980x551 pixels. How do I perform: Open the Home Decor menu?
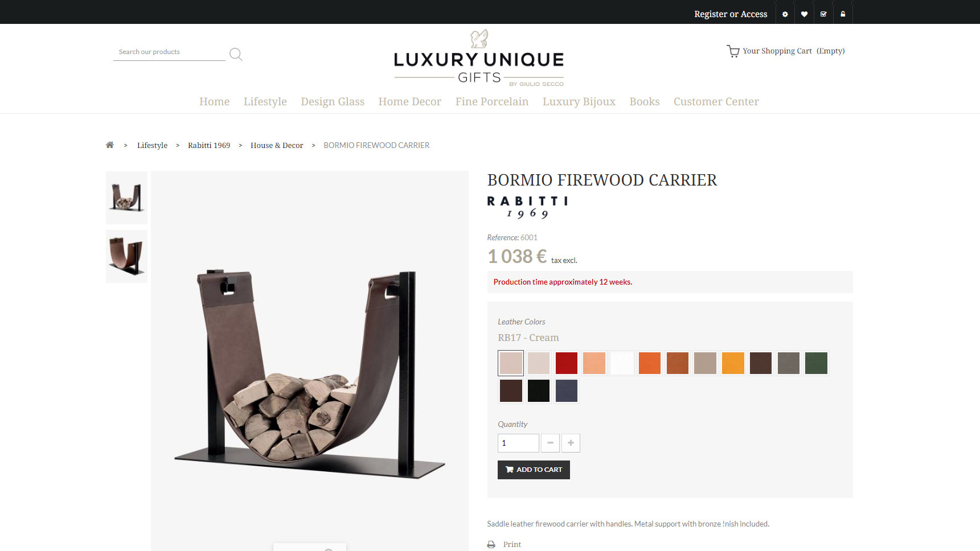click(x=410, y=102)
